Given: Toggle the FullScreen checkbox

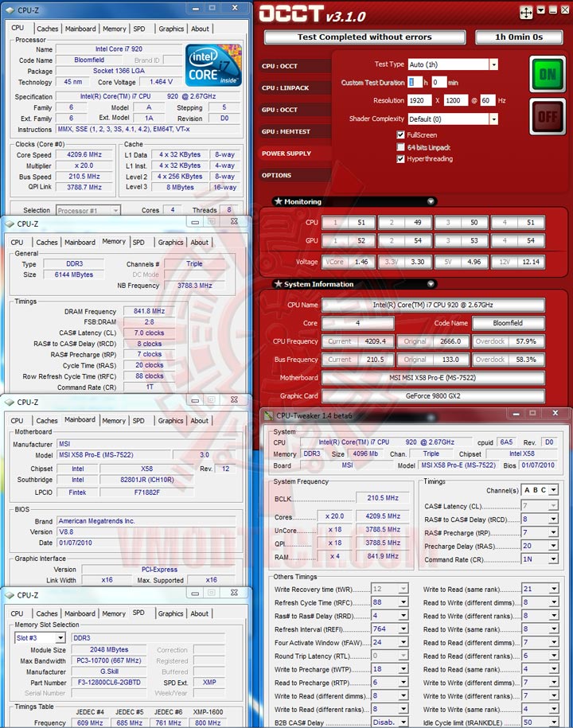Looking at the screenshot, I should 400,134.
